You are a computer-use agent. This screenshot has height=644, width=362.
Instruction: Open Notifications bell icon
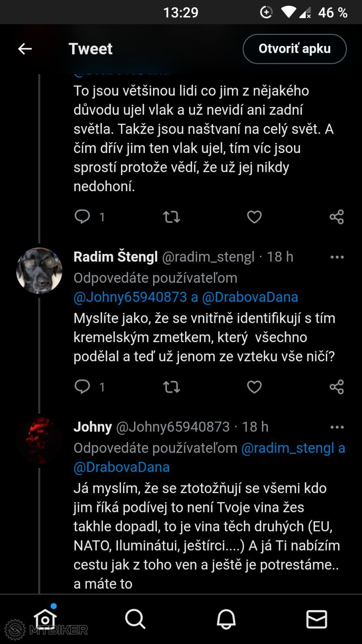(x=226, y=619)
